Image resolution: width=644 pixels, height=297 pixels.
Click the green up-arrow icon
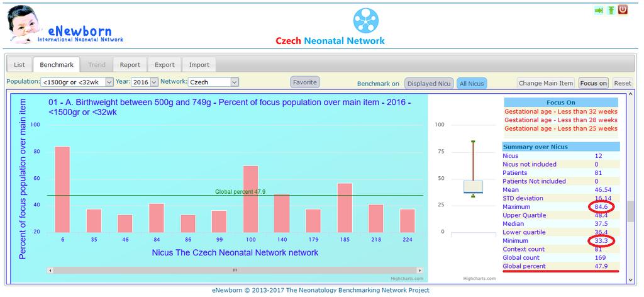coord(611,10)
